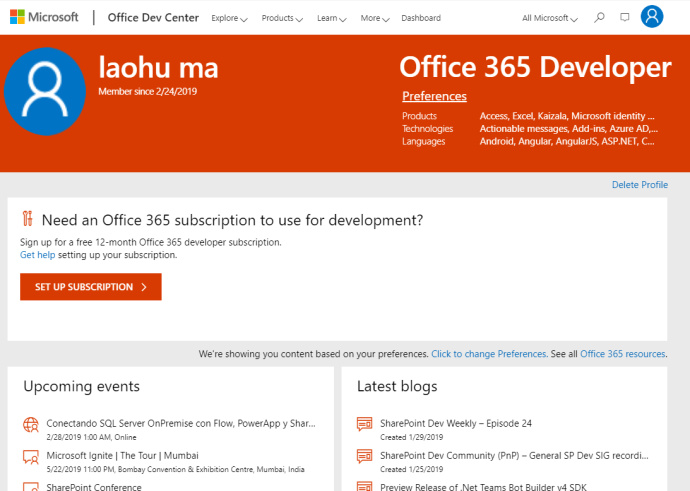Expand the Products dropdown menu
The image size is (690, 491).
(x=283, y=18)
